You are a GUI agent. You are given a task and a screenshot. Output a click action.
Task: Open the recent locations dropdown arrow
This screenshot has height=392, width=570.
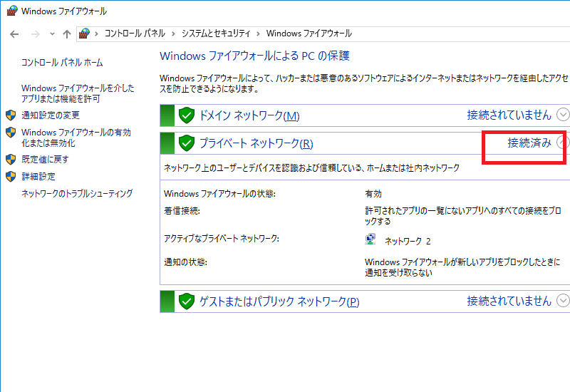(52, 34)
